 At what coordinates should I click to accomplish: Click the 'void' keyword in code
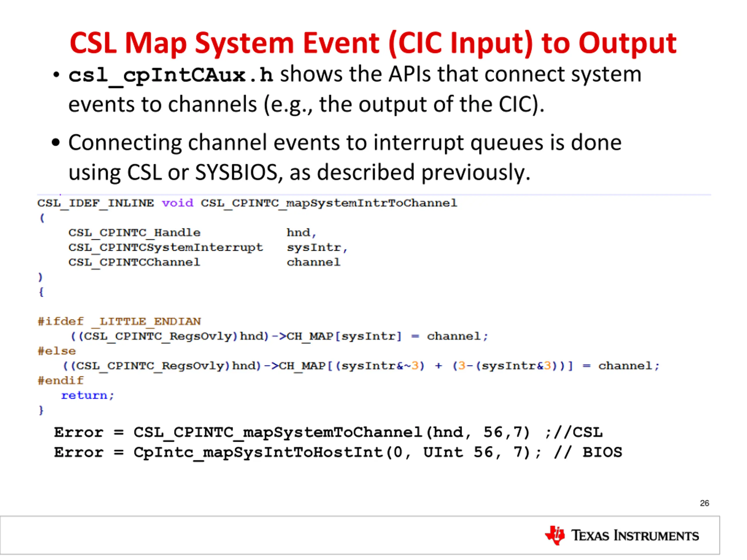178,203
